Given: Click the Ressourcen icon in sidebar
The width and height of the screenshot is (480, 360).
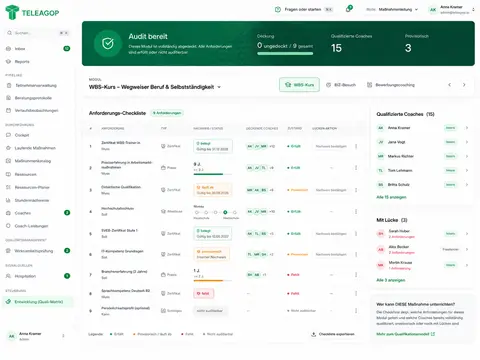Looking at the screenshot, I should point(9,174).
